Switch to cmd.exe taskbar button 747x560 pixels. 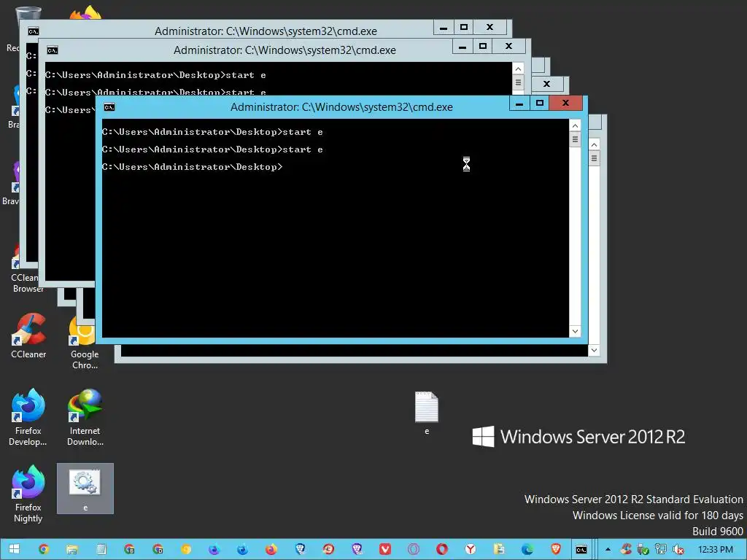(581, 550)
